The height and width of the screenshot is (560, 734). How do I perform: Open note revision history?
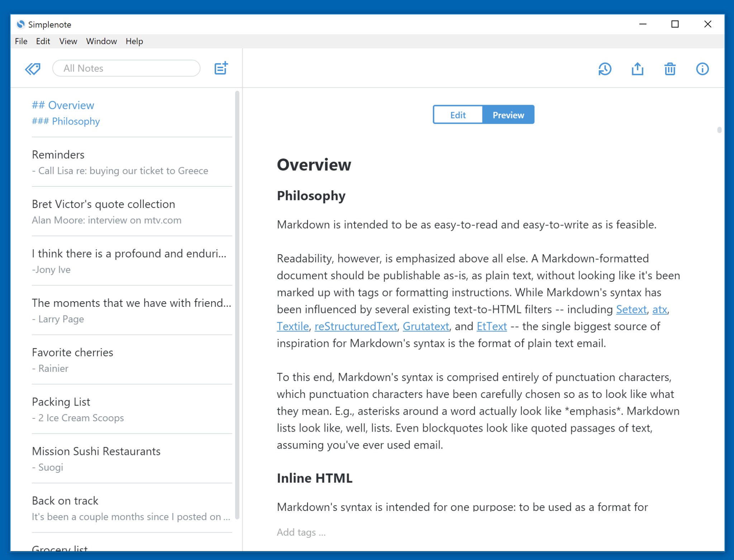[x=605, y=69]
